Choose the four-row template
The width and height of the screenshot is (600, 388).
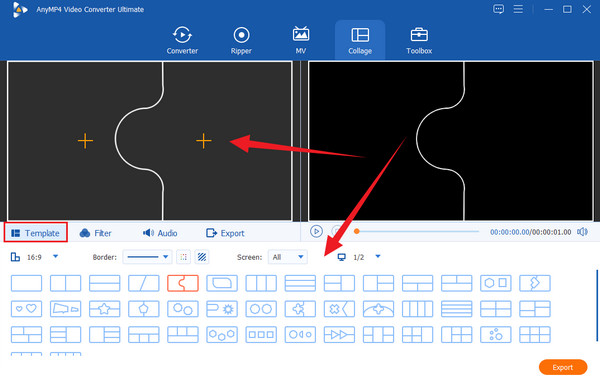pyautogui.click(x=457, y=309)
